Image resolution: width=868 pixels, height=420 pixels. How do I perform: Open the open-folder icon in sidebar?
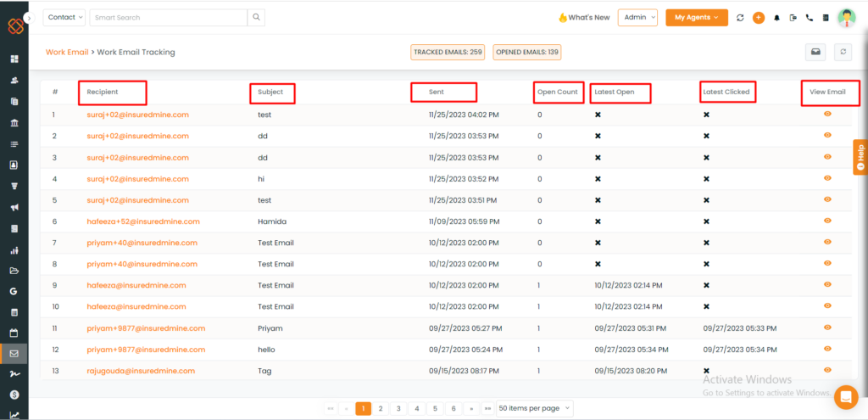point(14,271)
